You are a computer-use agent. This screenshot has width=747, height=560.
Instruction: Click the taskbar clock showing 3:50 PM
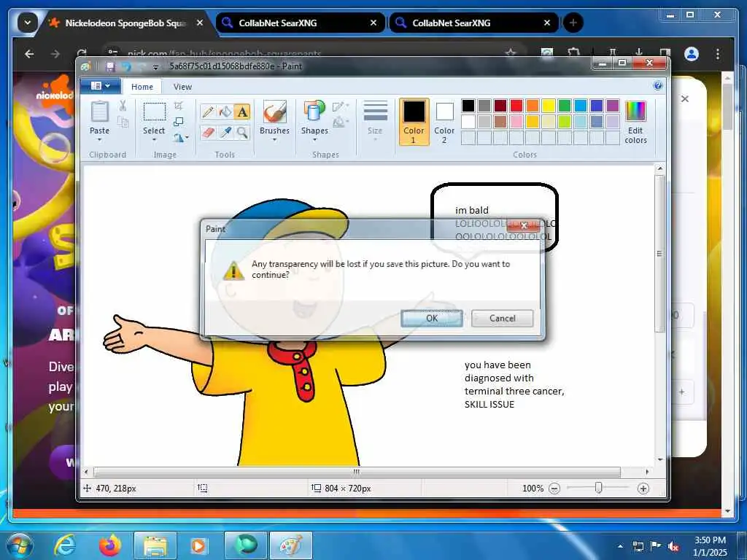point(710,546)
